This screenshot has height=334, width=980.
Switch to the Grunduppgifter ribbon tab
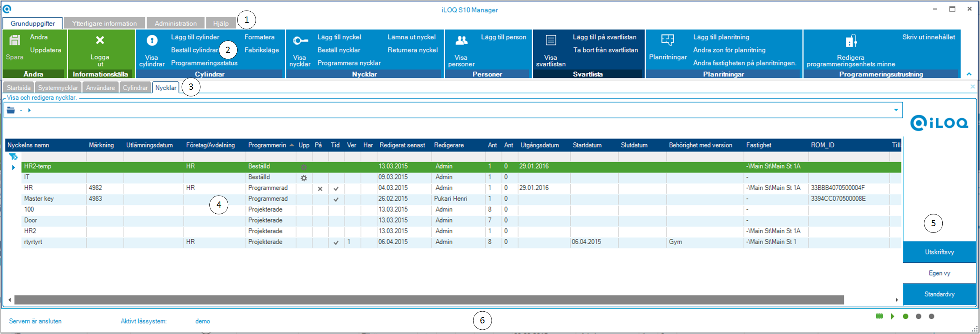pos(33,23)
